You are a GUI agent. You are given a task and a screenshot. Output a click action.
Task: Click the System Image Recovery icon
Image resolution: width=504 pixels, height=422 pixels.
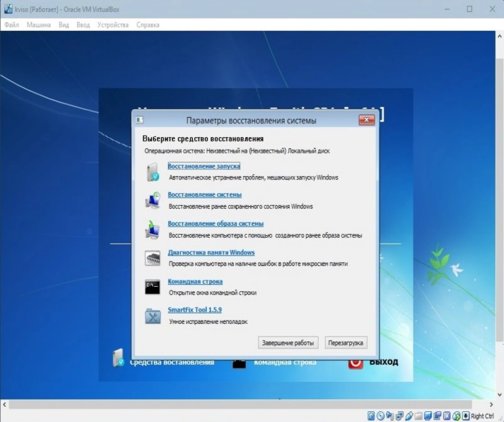pyautogui.click(x=152, y=229)
